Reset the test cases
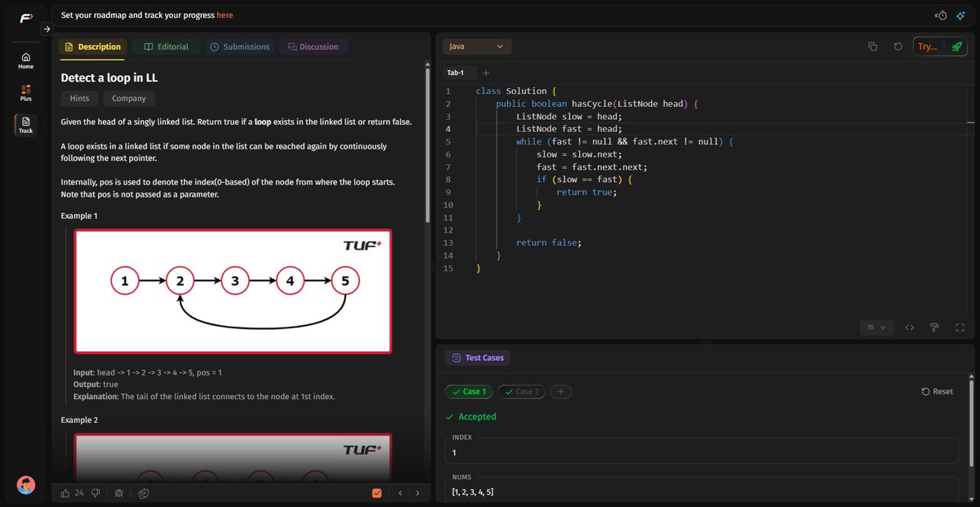Viewport: 980px width, 507px height. point(937,392)
